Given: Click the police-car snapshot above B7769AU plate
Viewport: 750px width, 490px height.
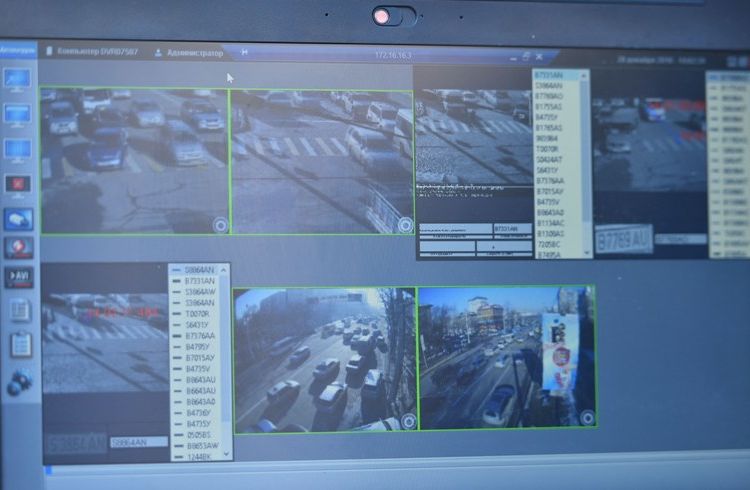Looking at the screenshot, I should tap(650, 144).
